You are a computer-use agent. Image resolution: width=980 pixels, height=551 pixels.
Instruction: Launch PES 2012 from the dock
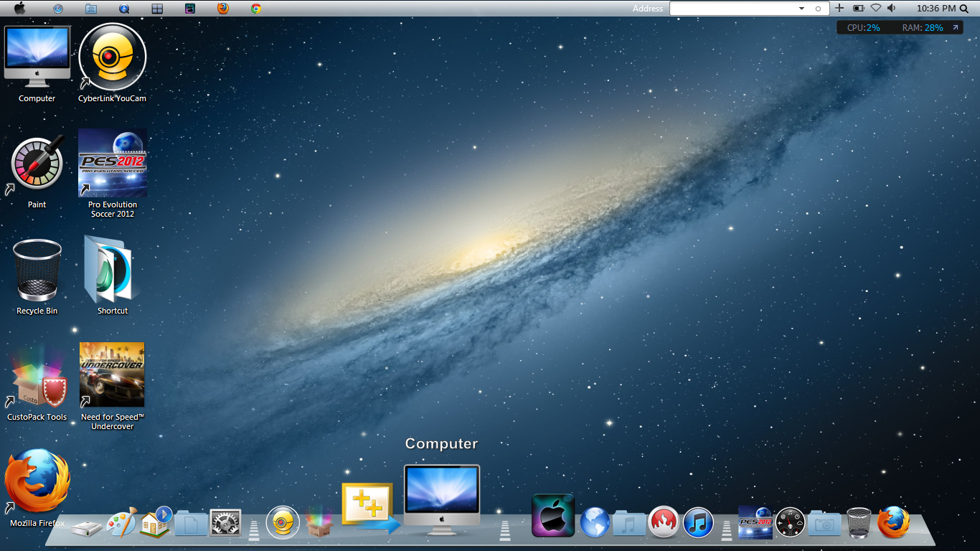[755, 522]
